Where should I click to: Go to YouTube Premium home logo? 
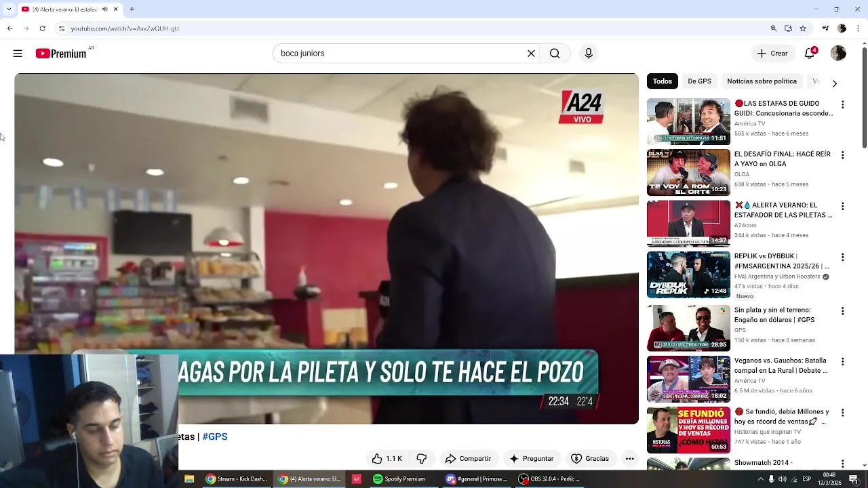[x=61, y=54]
